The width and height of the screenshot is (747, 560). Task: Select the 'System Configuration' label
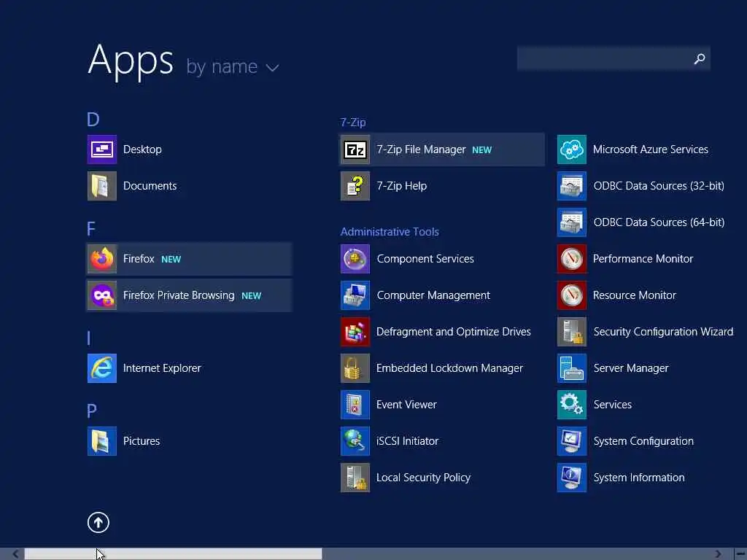point(643,441)
